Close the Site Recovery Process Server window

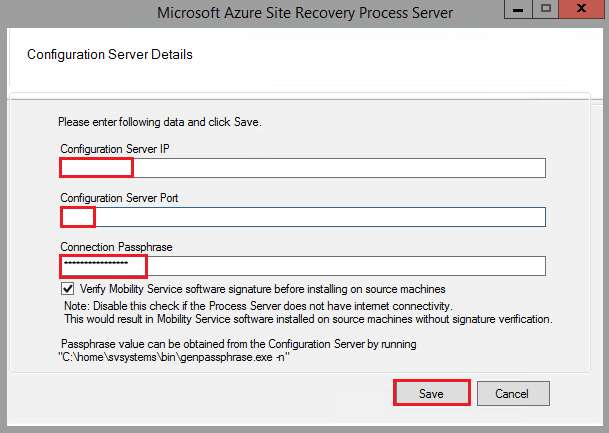click(x=583, y=10)
